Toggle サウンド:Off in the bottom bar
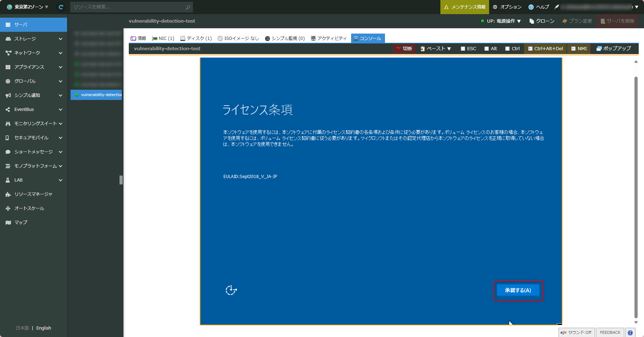This screenshot has width=644, height=337. [x=577, y=332]
